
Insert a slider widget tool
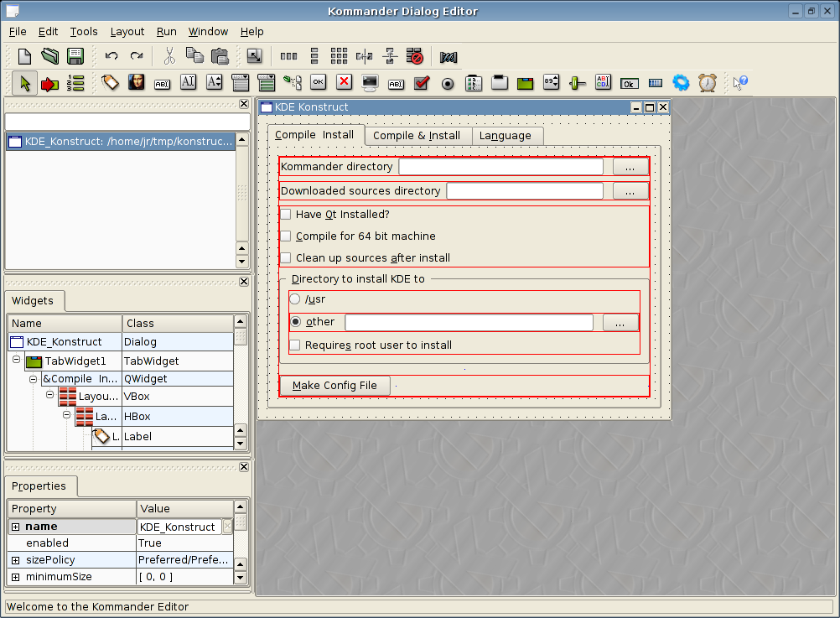[x=577, y=83]
